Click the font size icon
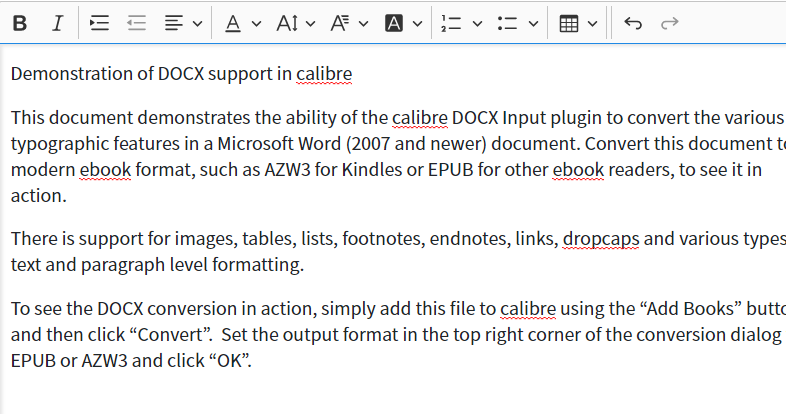 [x=288, y=23]
